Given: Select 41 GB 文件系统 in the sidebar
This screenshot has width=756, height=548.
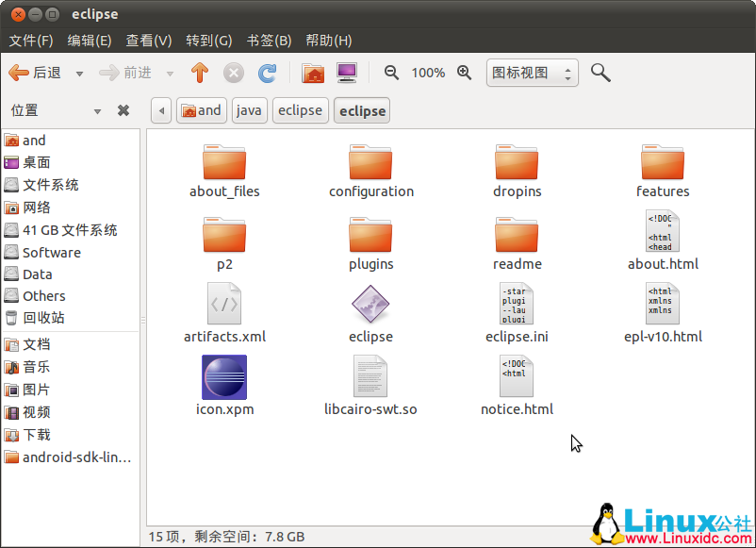Looking at the screenshot, I should [71, 230].
